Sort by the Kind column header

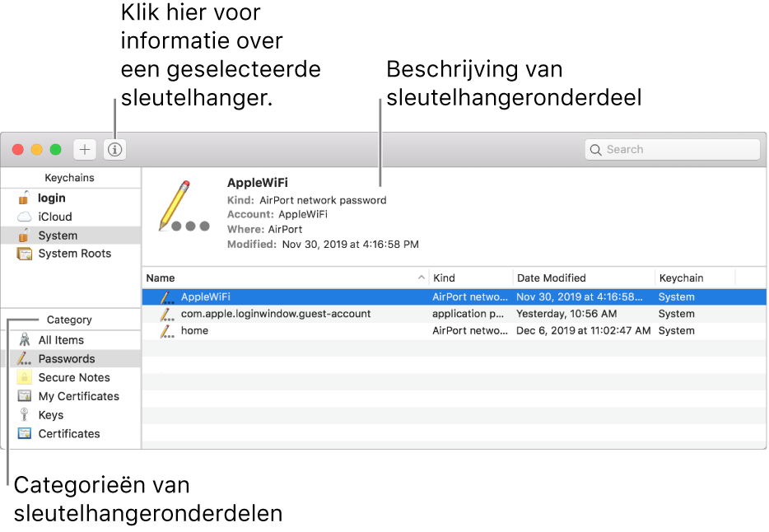coord(471,278)
